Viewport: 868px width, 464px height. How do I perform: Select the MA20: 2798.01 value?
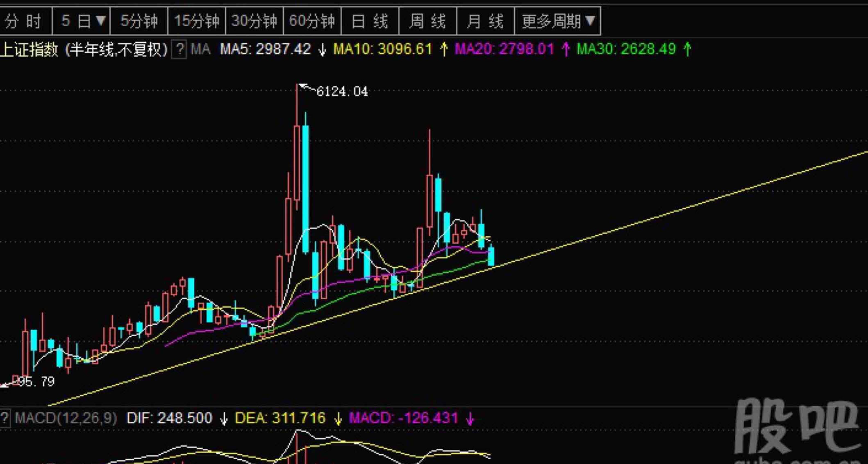[504, 49]
